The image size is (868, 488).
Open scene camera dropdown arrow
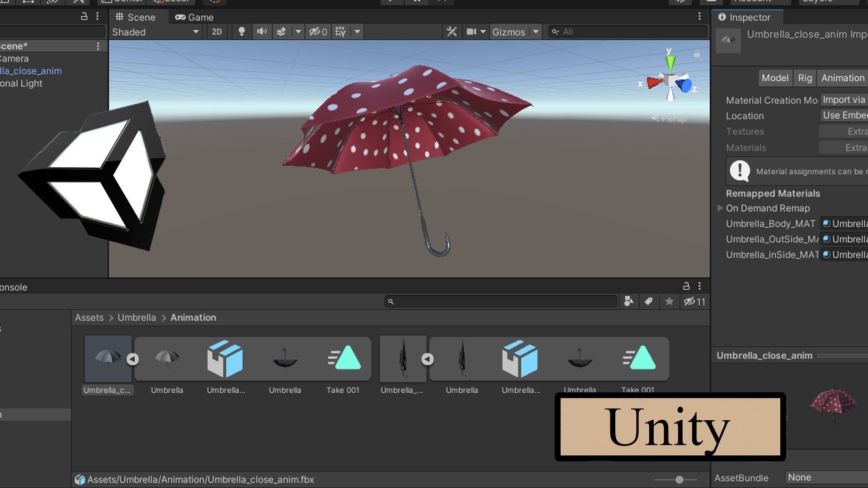coord(483,32)
